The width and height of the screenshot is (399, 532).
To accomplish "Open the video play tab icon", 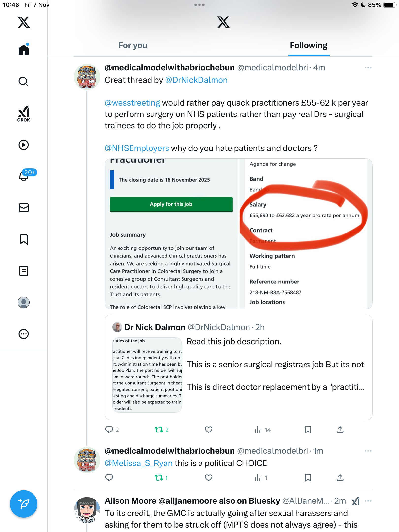I will click(x=24, y=145).
